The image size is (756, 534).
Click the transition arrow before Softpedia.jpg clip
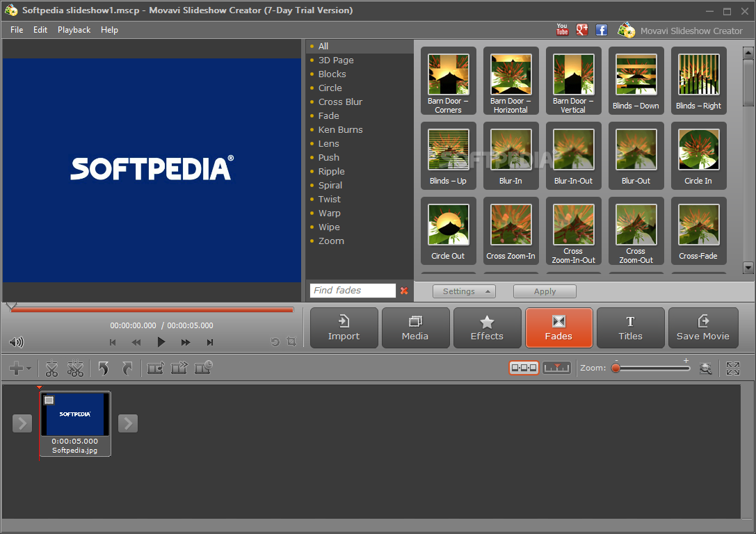click(x=22, y=423)
